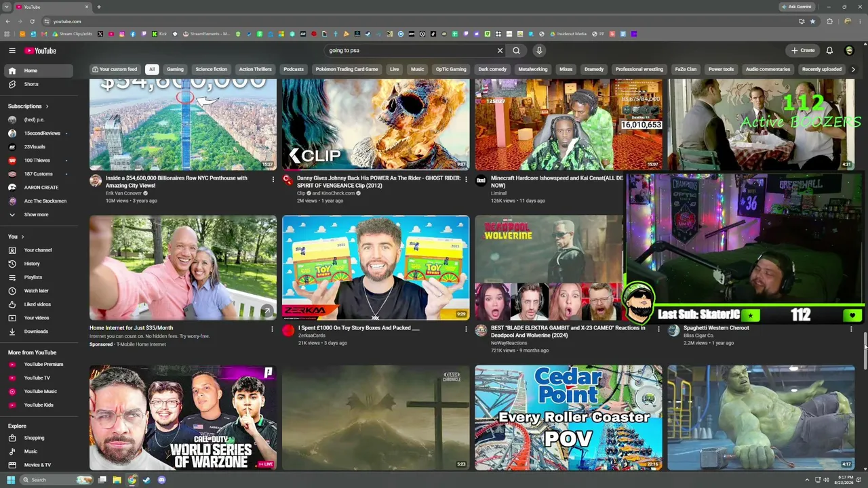Image resolution: width=868 pixels, height=488 pixels.
Task: Open the YouTube guide hamburger menu
Action: point(12,51)
